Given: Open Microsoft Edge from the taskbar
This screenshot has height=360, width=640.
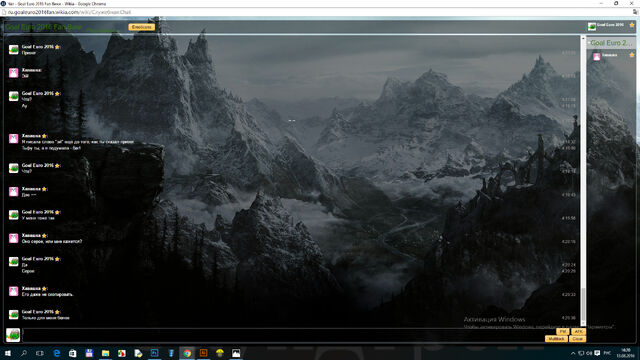Looking at the screenshot, I should click(57, 353).
